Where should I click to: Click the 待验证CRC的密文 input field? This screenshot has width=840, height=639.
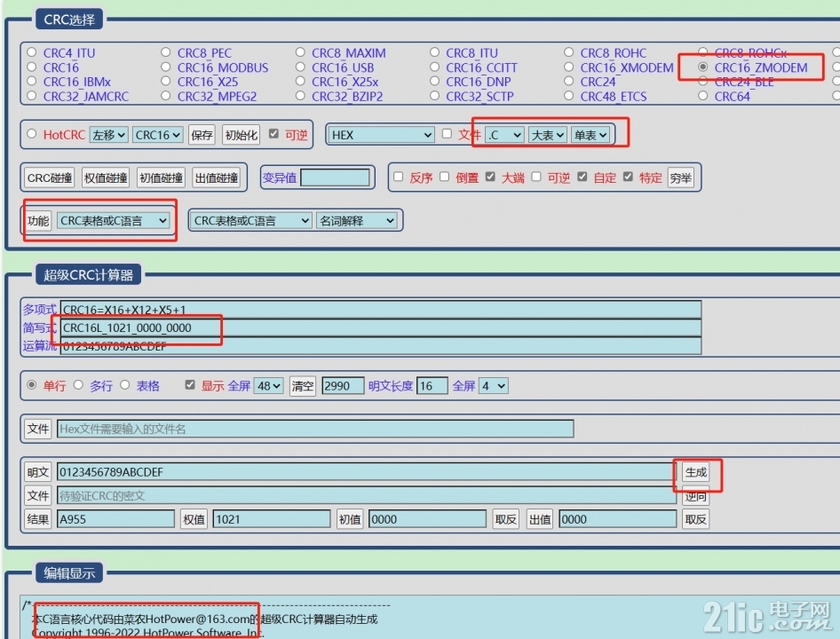tap(367, 495)
